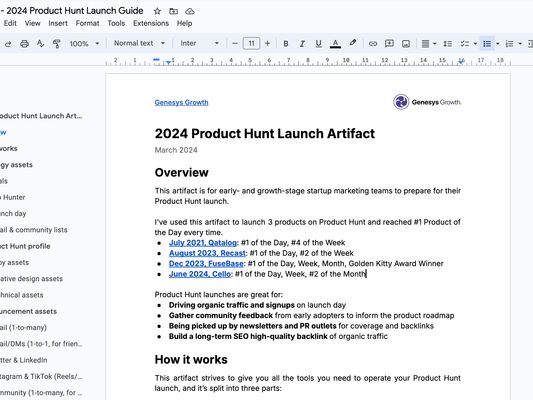Open the View menu
This screenshot has height=400, width=533.
pos(32,23)
